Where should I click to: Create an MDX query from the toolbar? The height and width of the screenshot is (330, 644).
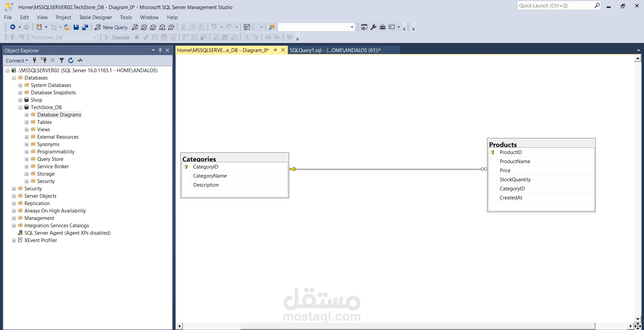pos(144,27)
